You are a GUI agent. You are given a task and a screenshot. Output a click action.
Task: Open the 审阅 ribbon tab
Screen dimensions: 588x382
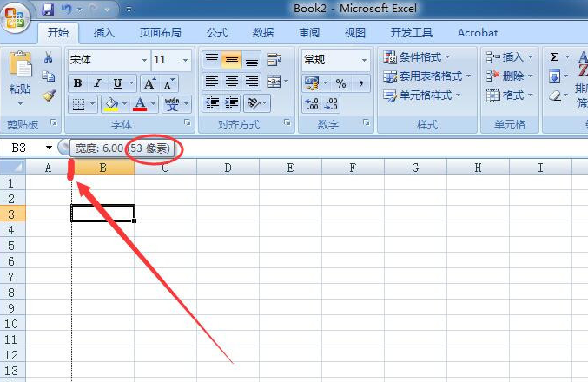point(309,33)
